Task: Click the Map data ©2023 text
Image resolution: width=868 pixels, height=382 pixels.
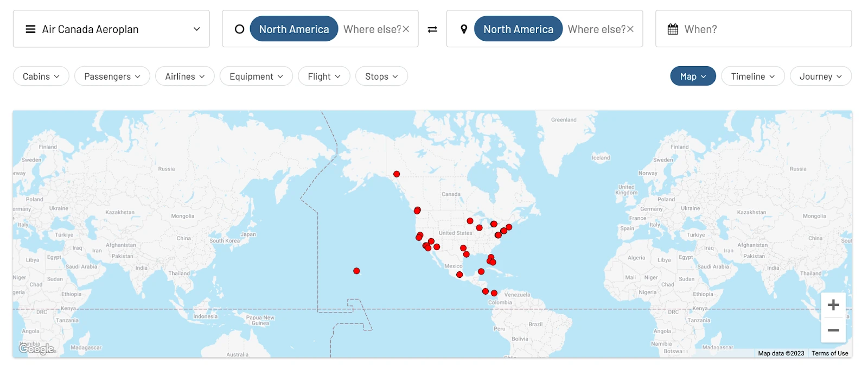Action: (x=781, y=353)
